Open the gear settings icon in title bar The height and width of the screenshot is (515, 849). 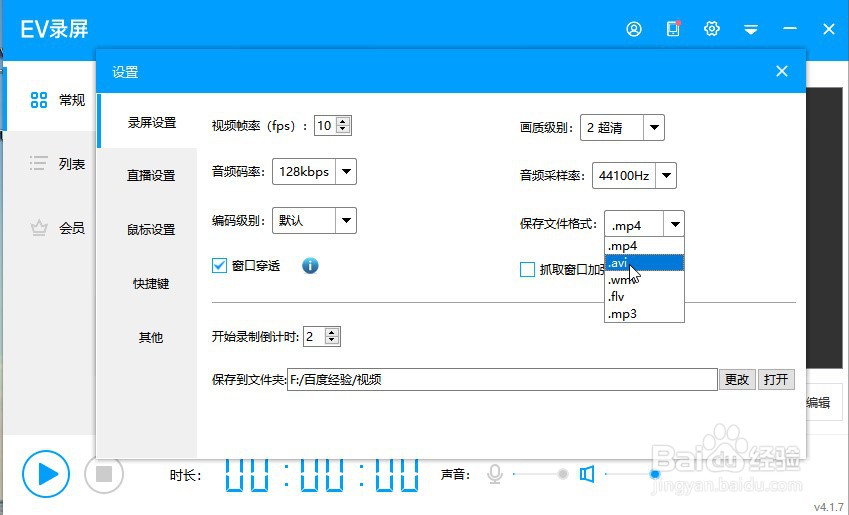(x=711, y=29)
